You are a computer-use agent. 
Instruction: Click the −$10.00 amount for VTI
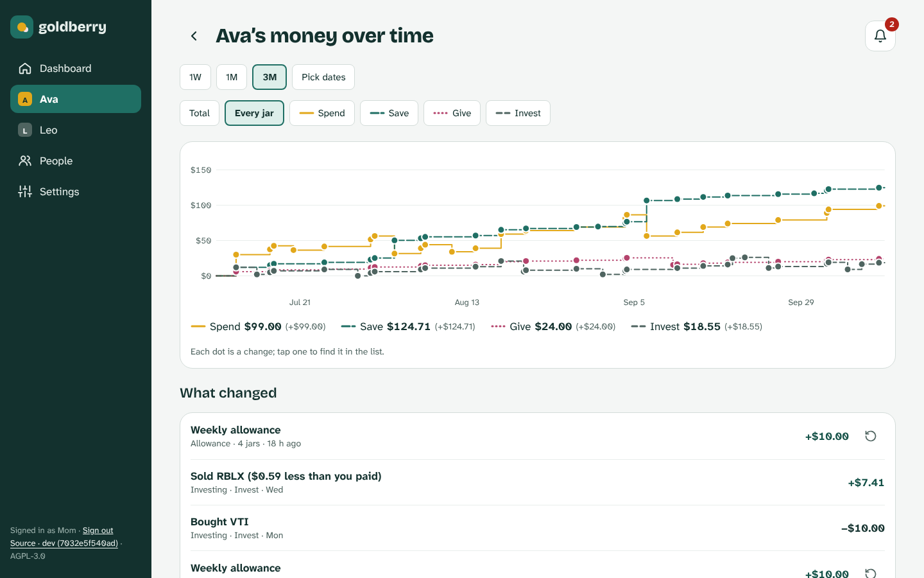point(863,528)
